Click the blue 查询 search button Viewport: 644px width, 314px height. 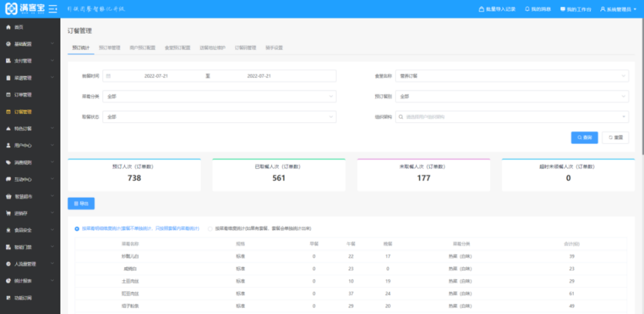click(x=584, y=137)
